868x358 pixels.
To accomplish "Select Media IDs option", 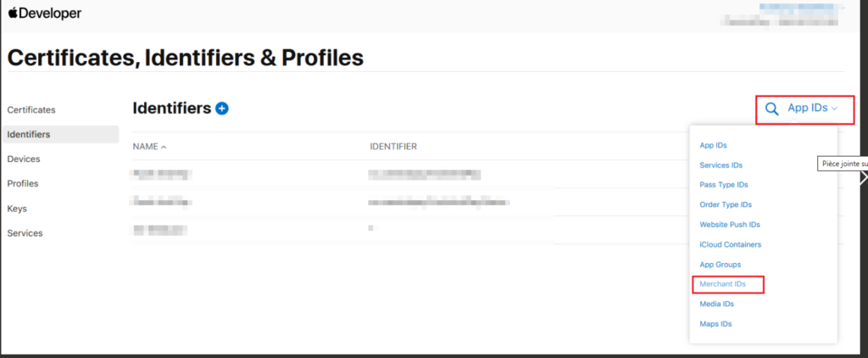I will [716, 304].
